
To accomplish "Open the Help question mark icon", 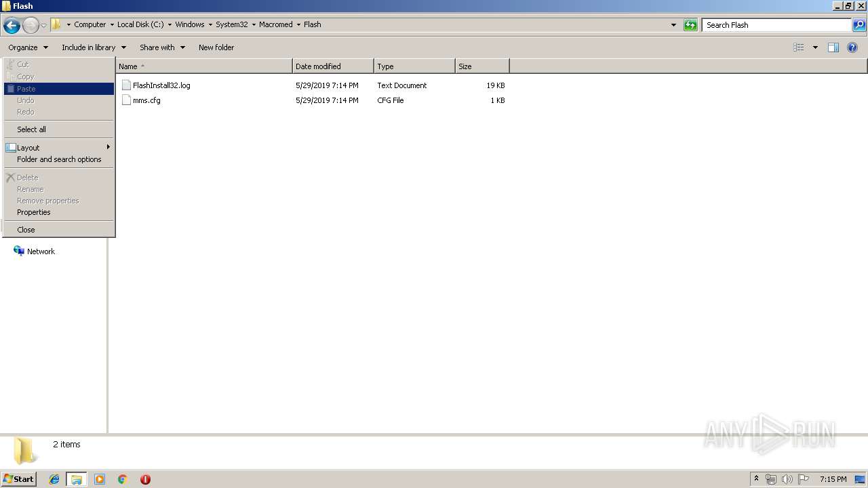I will pos(853,47).
